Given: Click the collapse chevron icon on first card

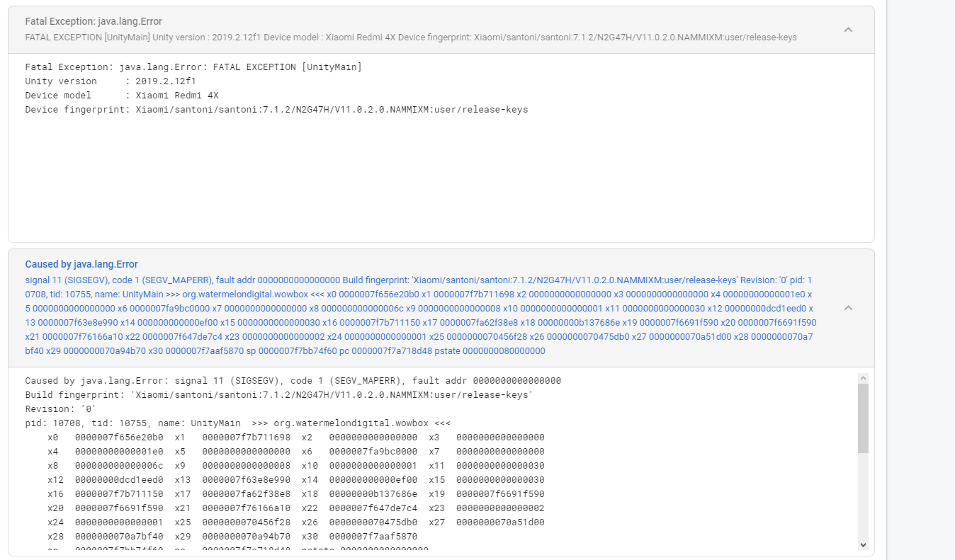Looking at the screenshot, I should coord(848,30).
